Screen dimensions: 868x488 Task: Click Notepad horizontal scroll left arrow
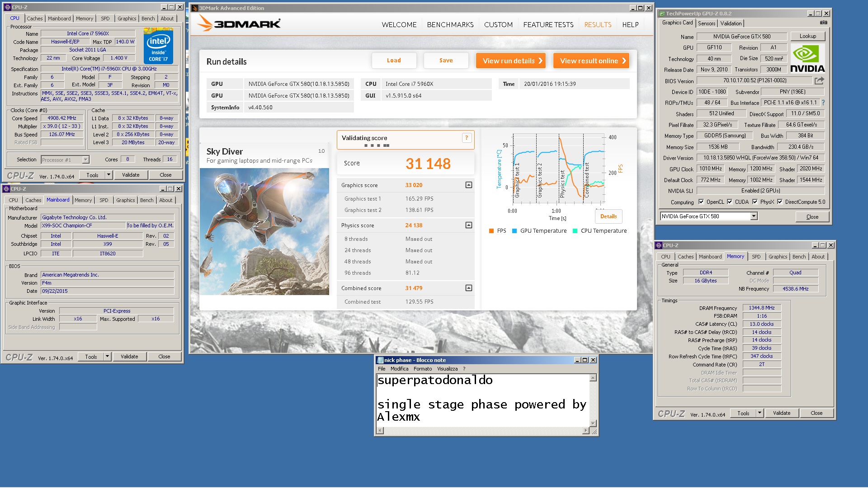click(380, 431)
